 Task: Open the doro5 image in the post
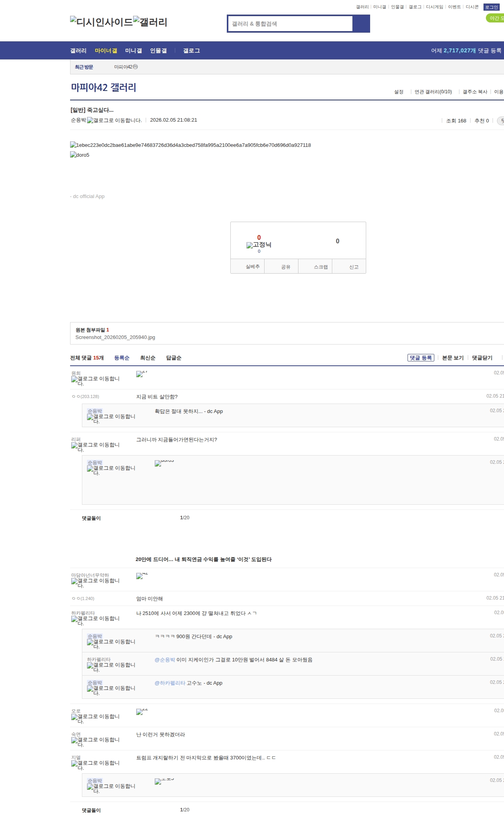coord(80,155)
